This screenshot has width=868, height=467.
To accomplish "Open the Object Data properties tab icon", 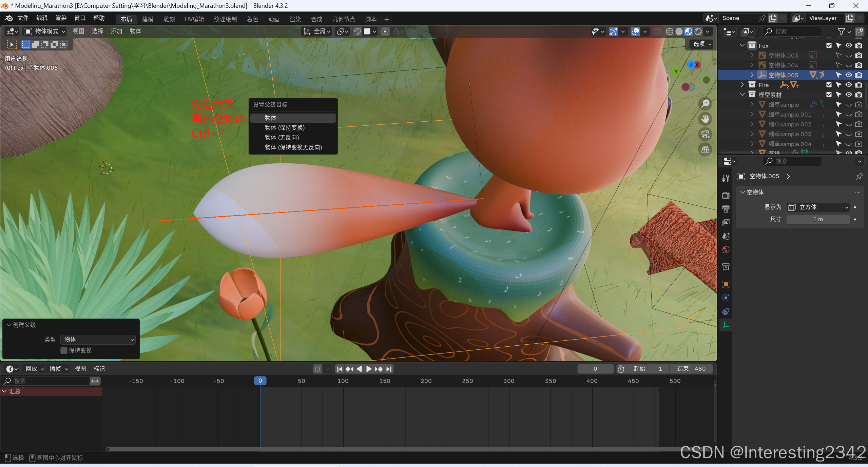I will (x=726, y=325).
